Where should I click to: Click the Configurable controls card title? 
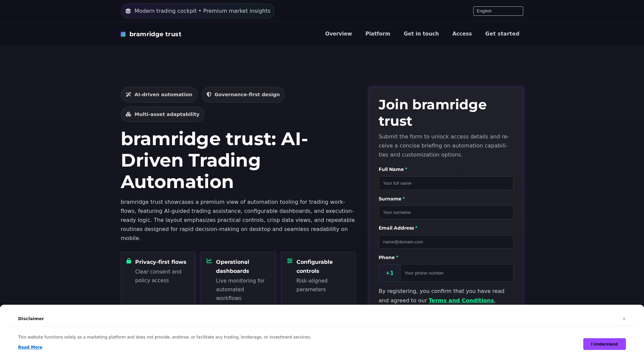(x=315, y=266)
